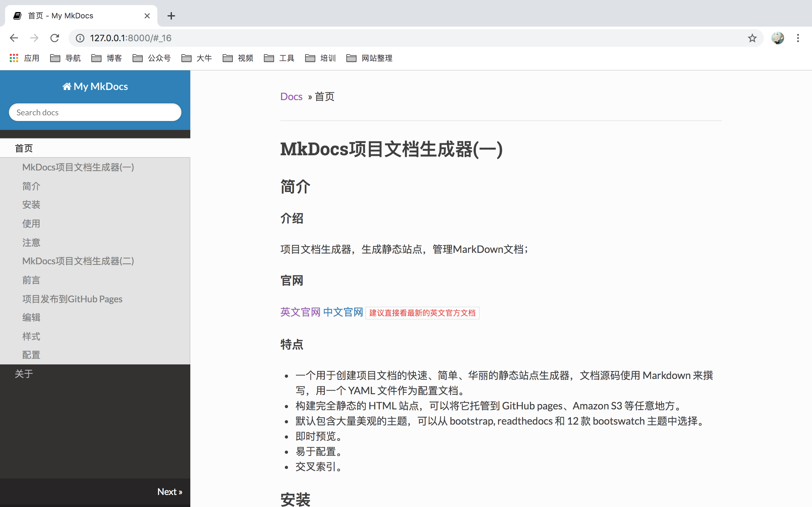This screenshot has height=507, width=812.
Task: Select 首页 in the sidebar navigation
Action: pyautogui.click(x=23, y=148)
